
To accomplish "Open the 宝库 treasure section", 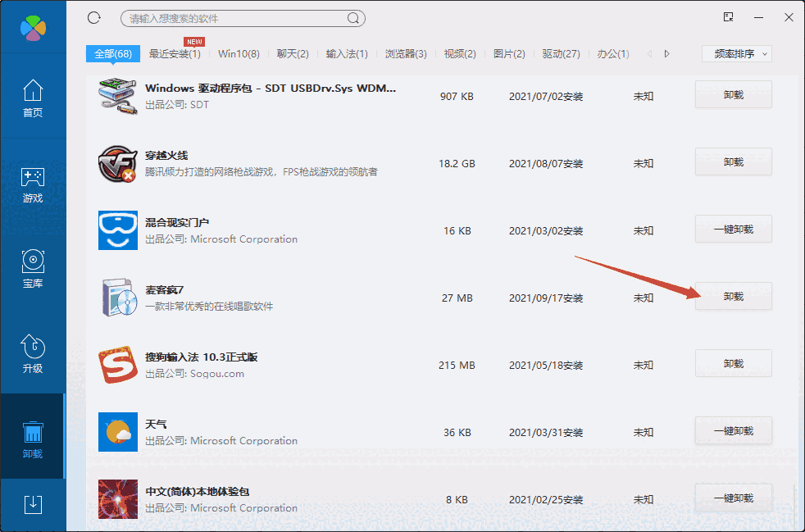I will [x=33, y=266].
